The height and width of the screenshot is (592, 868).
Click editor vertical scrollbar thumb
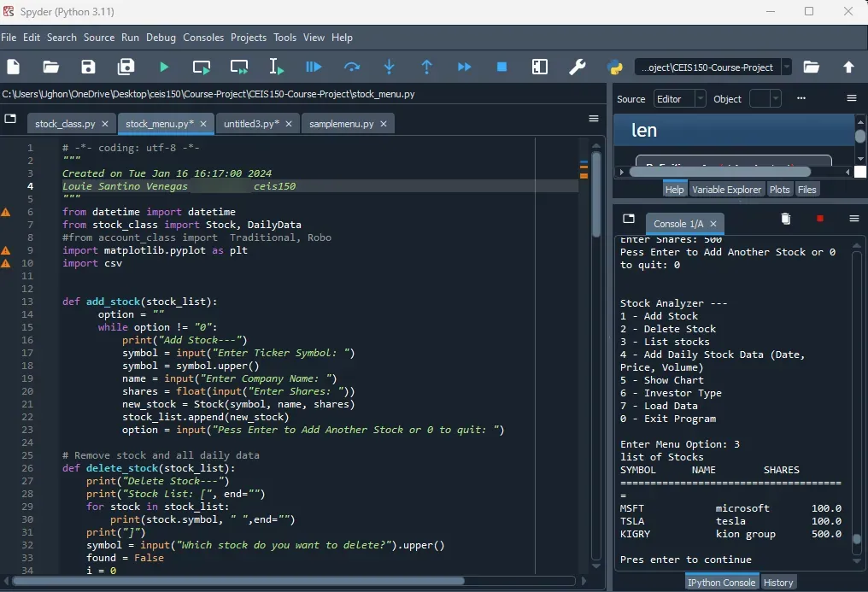pos(596,194)
